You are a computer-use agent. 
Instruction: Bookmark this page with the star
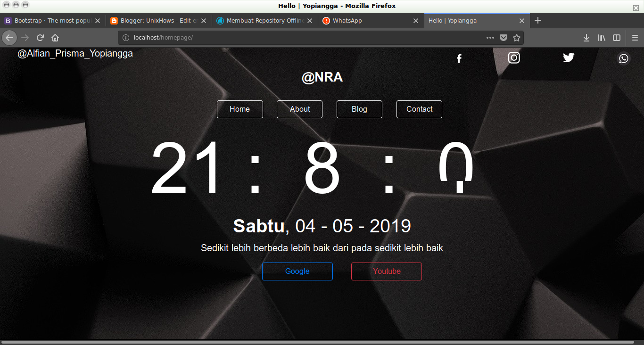[x=517, y=38]
